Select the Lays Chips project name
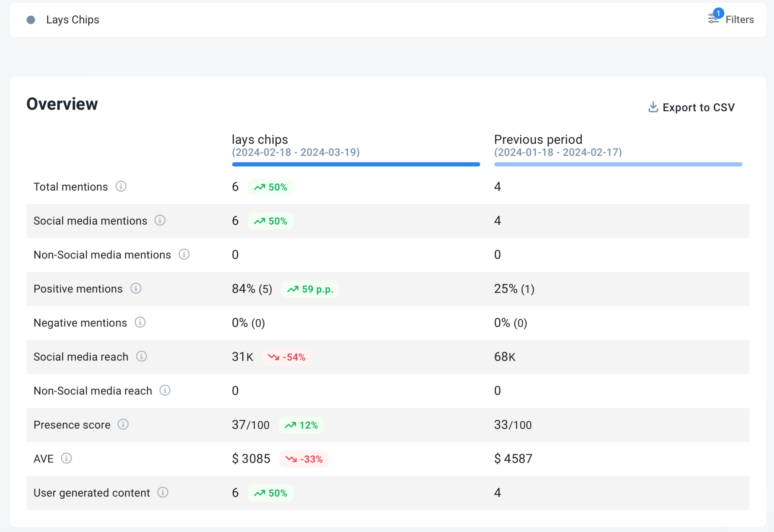 point(73,19)
